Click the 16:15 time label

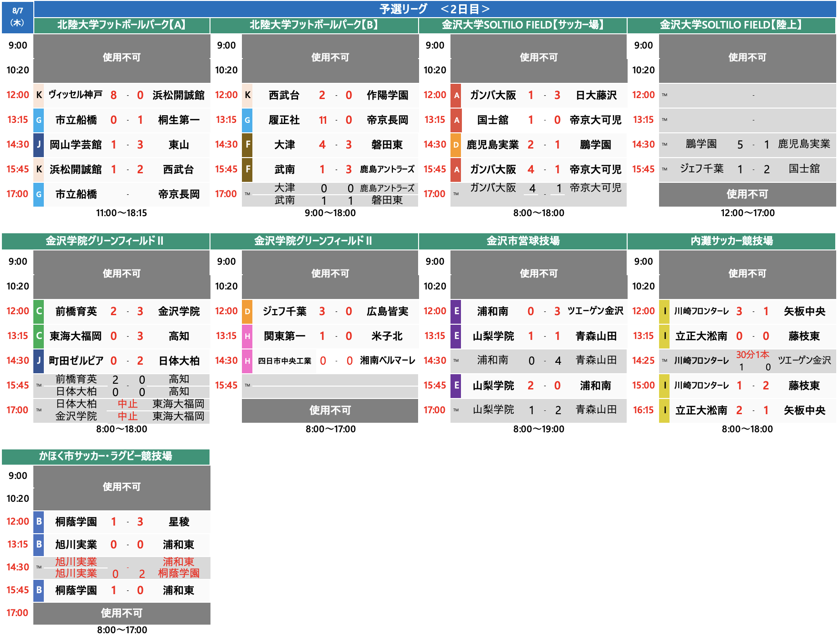(643, 410)
